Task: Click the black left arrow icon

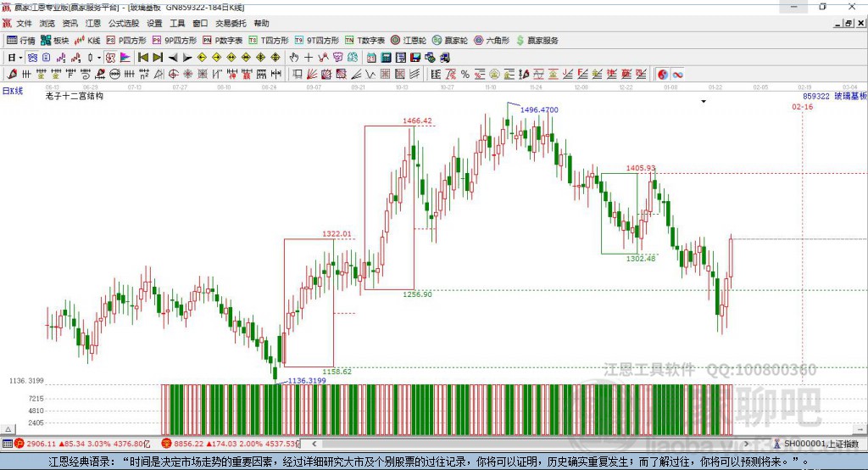Action: [173, 58]
